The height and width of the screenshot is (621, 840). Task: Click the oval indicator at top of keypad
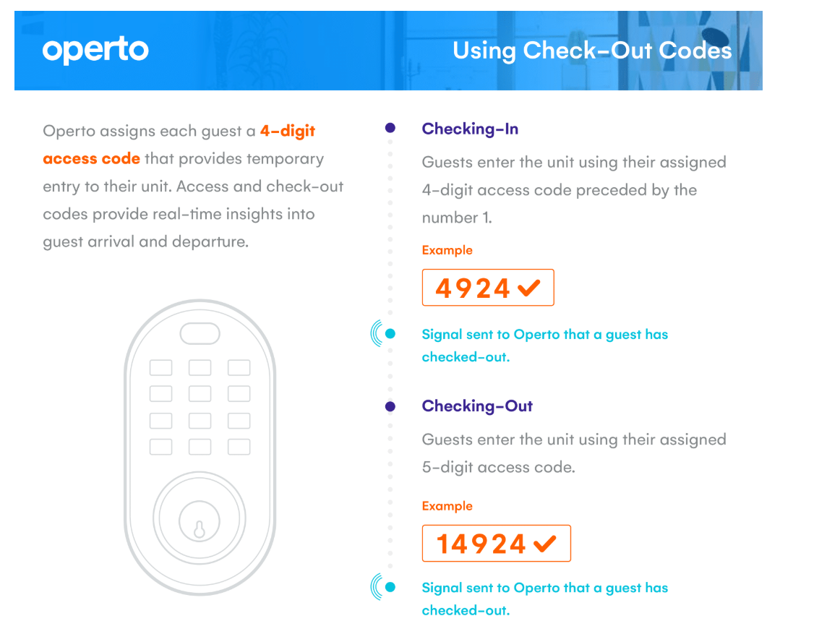pyautogui.click(x=200, y=334)
